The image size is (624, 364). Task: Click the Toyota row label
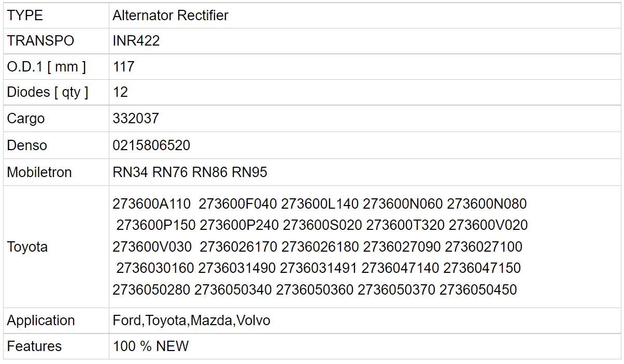pyautogui.click(x=27, y=247)
